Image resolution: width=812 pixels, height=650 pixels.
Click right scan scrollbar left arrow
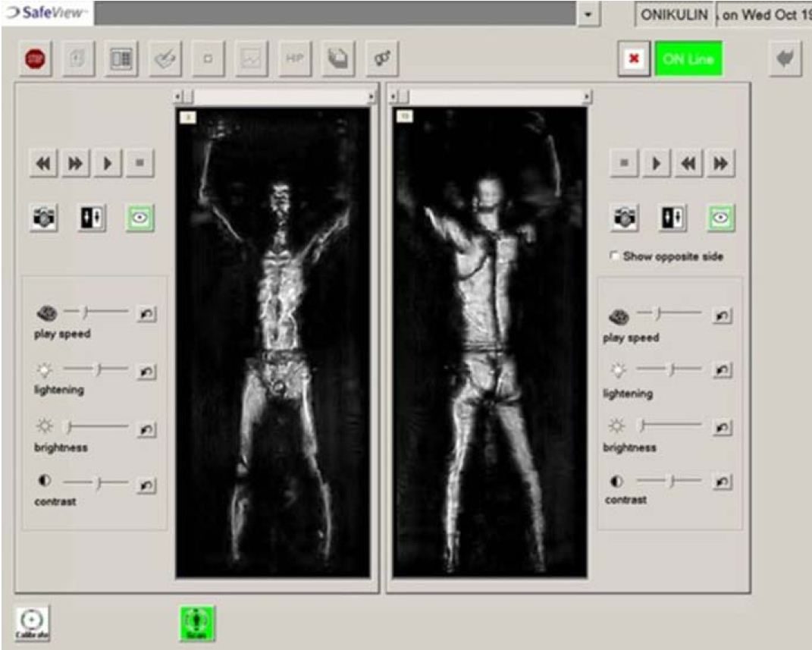pos(394,96)
